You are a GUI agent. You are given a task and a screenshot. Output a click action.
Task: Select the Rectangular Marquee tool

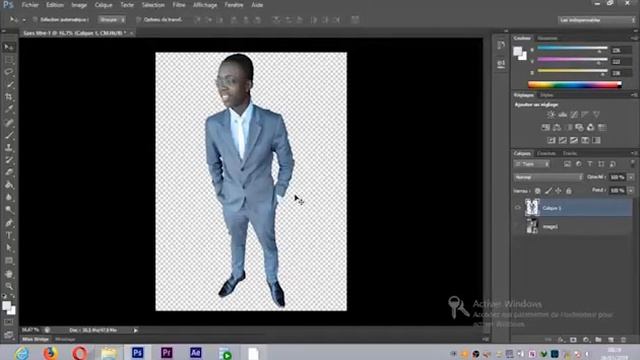(9, 60)
